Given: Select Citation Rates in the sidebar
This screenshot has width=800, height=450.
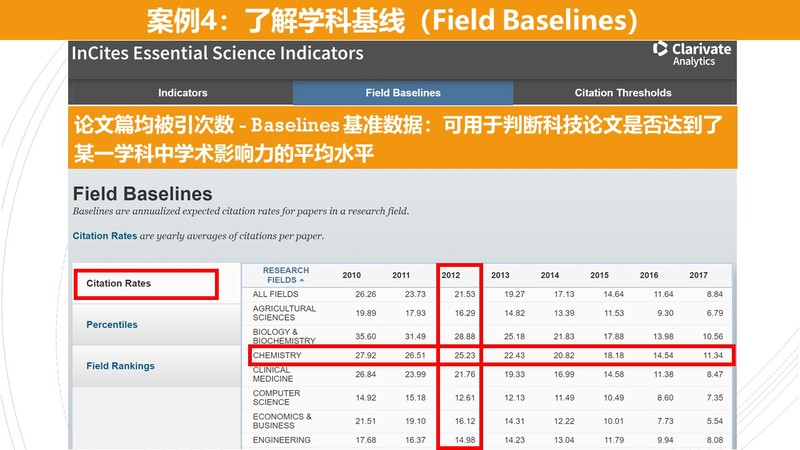Looking at the screenshot, I should (x=118, y=284).
